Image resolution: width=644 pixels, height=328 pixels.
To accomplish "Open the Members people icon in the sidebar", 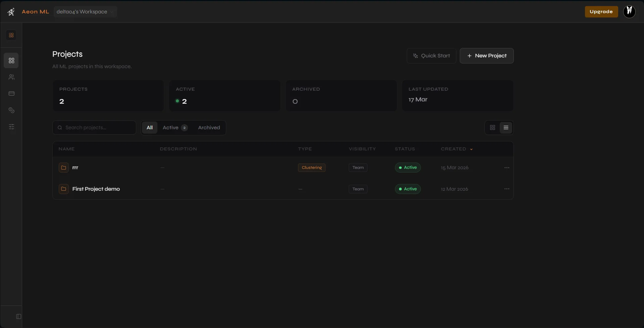I will 11,77.
